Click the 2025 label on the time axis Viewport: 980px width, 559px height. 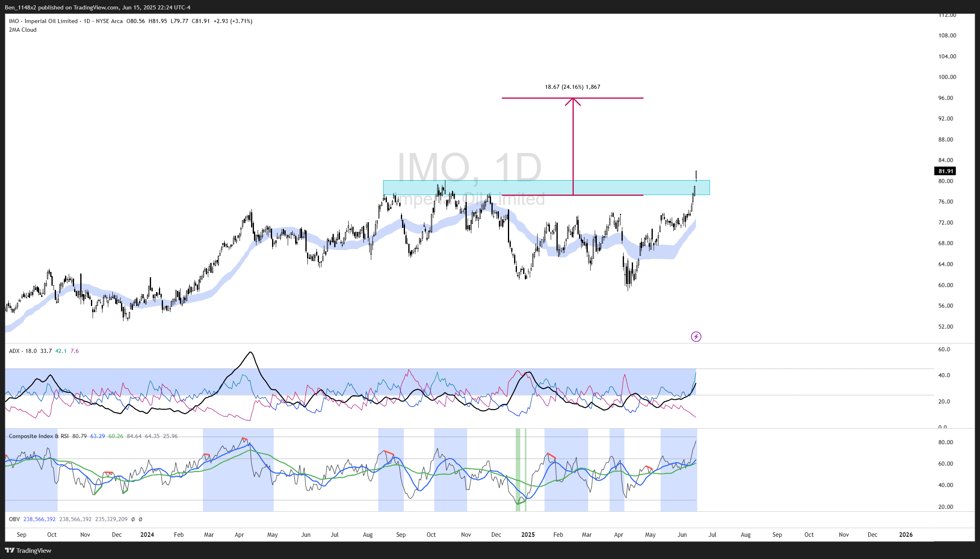528,535
